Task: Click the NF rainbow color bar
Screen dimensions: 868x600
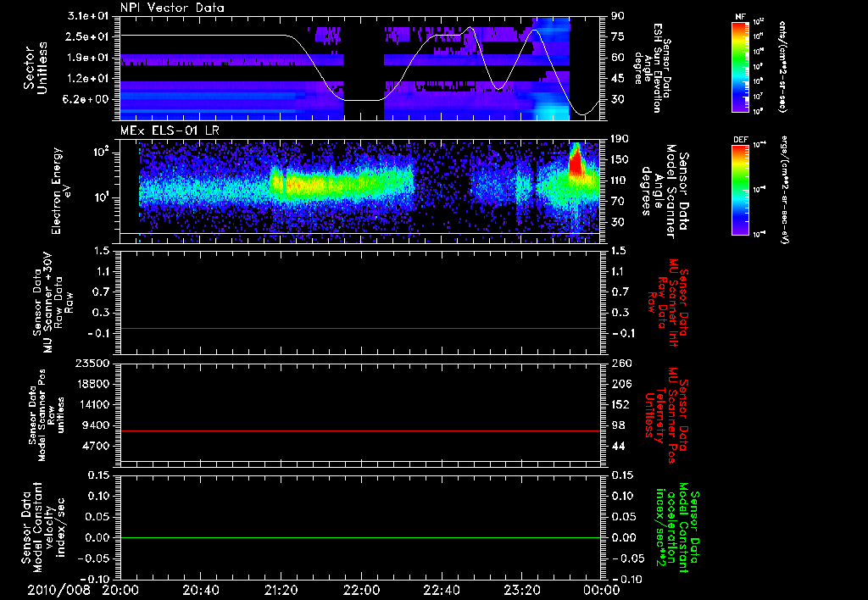Action: click(740, 67)
